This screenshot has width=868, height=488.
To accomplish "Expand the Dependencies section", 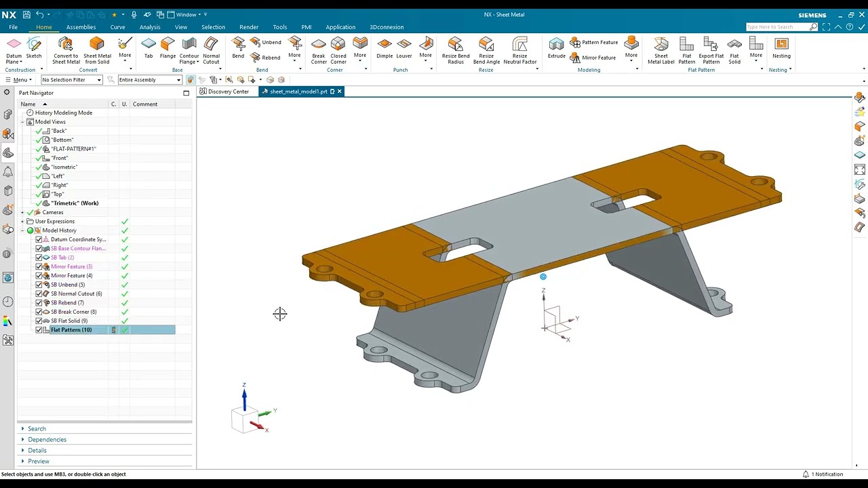I will tap(47, 440).
